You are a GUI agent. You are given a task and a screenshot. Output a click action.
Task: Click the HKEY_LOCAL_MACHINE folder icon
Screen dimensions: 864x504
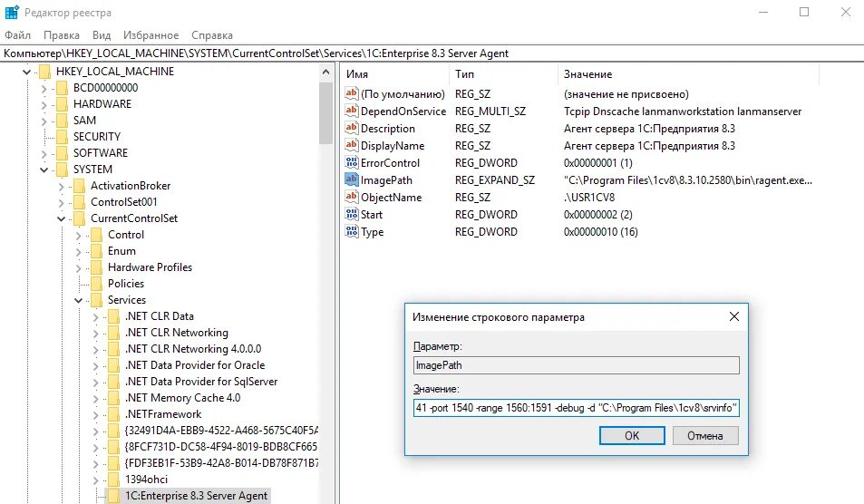(45, 71)
